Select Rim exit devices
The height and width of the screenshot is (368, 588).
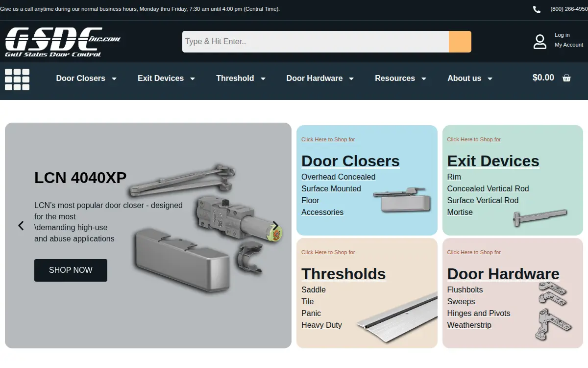click(454, 177)
